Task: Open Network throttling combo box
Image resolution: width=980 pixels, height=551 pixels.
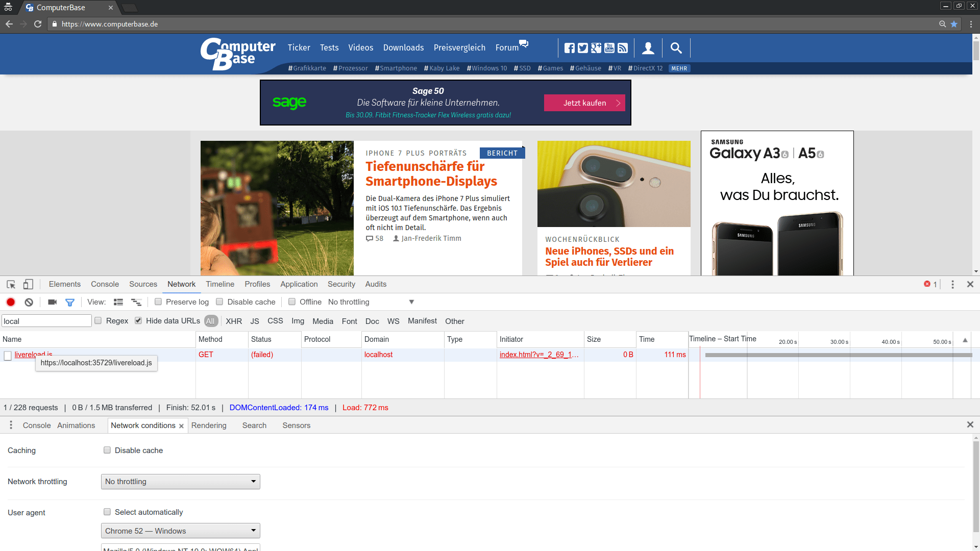Action: (180, 482)
